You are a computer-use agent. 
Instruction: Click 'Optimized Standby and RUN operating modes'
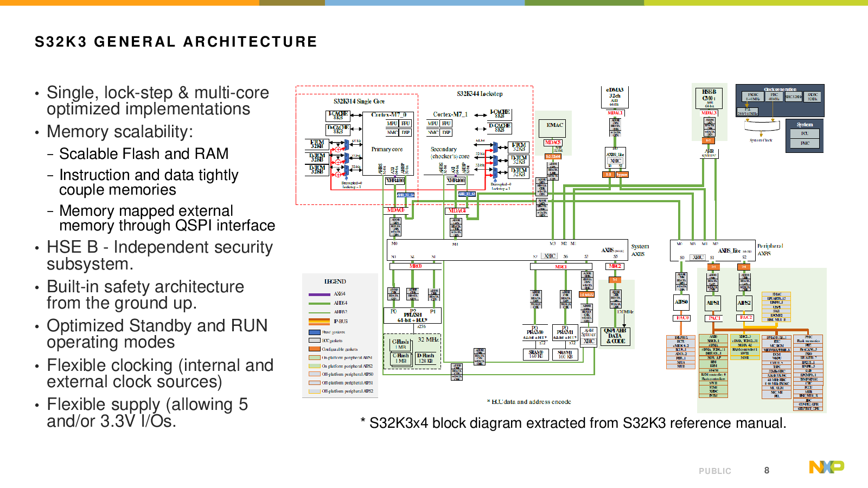pyautogui.click(x=157, y=333)
